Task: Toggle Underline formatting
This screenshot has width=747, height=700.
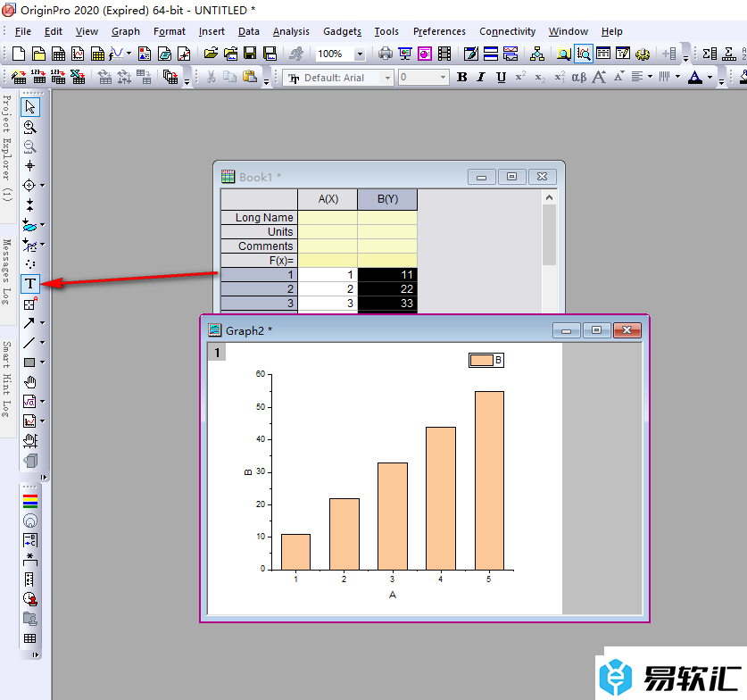Action: [501, 77]
